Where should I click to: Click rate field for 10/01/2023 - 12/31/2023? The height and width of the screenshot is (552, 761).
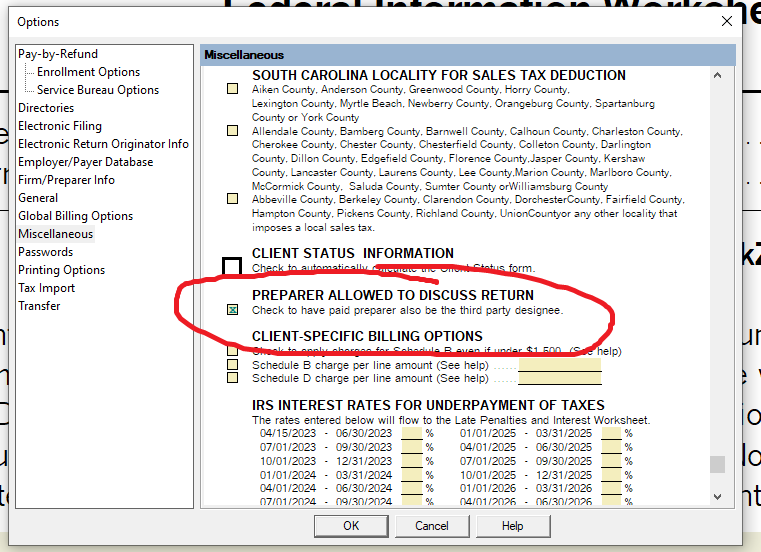pyautogui.click(x=412, y=461)
